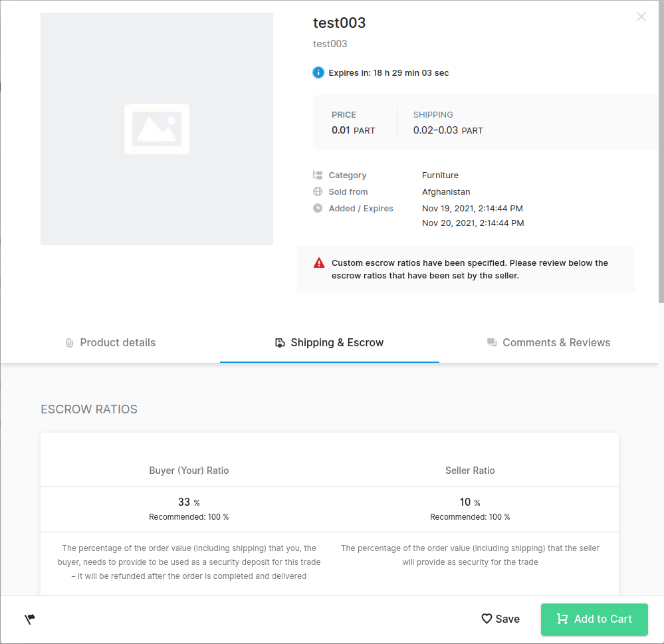The image size is (664, 644).
Task: Open the Product details tab
Action: (110, 342)
